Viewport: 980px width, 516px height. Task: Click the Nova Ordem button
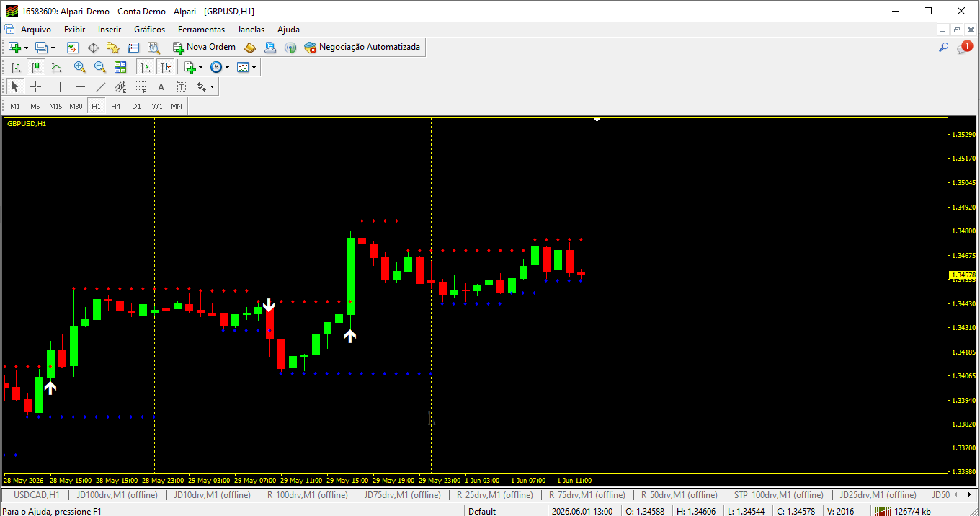tap(205, 47)
